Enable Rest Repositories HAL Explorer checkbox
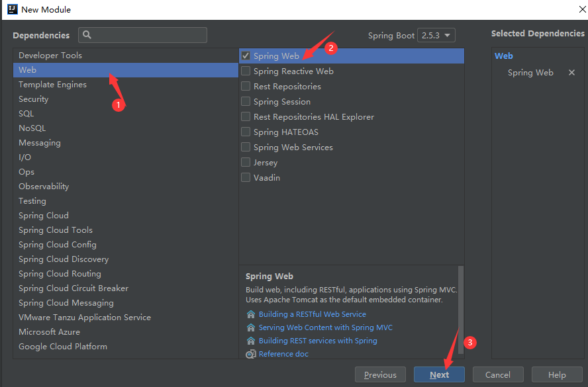The image size is (588, 387). (246, 117)
